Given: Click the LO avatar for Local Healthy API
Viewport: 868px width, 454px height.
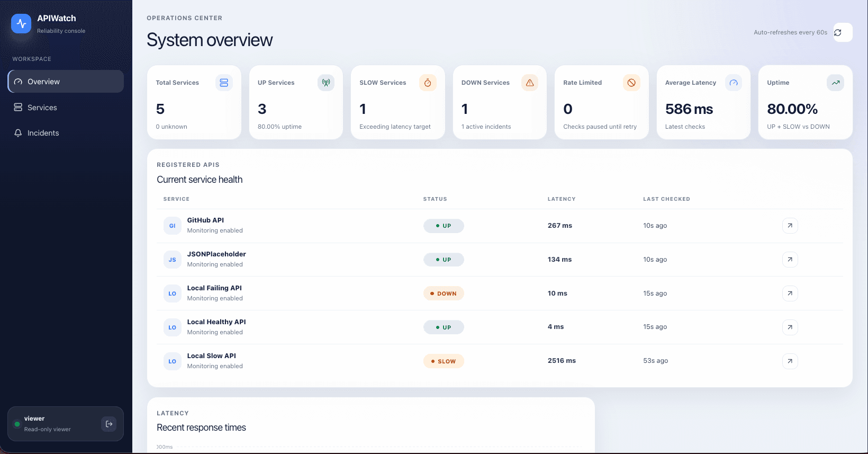Looking at the screenshot, I should 172,327.
